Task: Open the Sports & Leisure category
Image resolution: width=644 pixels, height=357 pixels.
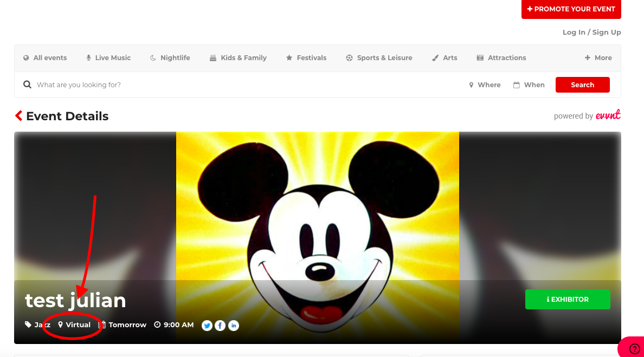Action: click(379, 58)
